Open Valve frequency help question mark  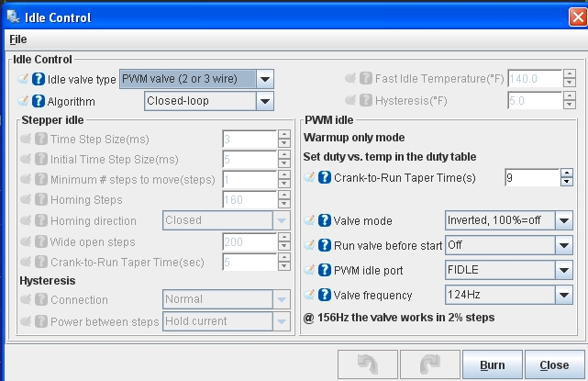pyautogui.click(x=325, y=295)
